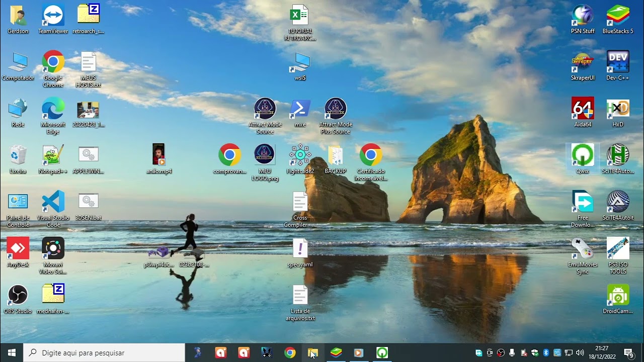Viewport: 644px width, 362px height.
Task: Open the notification center with 9 notifications
Action: 628,352
